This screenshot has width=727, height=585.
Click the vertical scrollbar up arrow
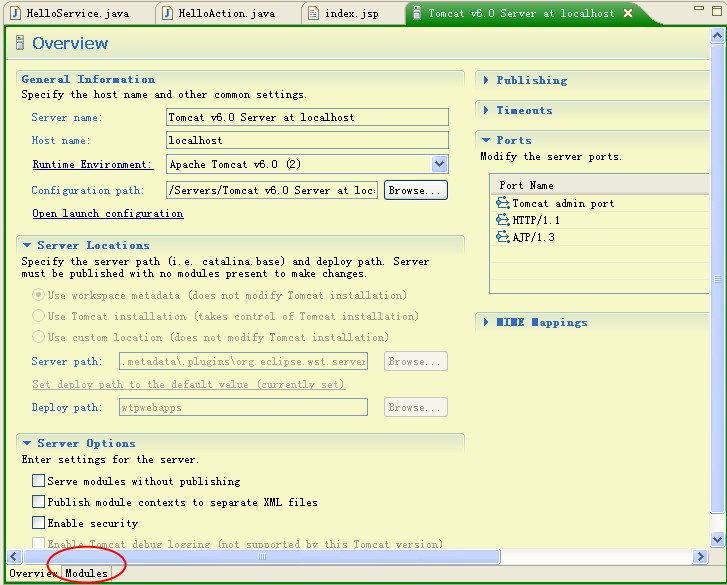click(x=717, y=36)
